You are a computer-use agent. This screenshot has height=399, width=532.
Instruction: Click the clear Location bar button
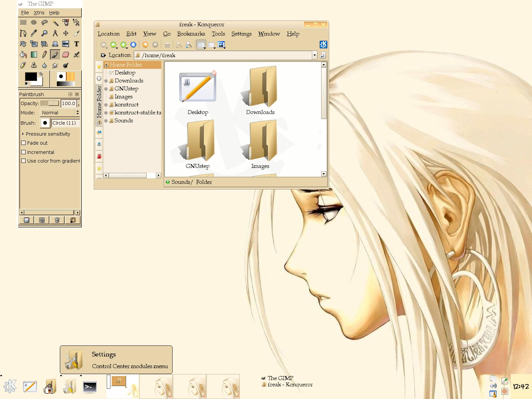(103, 55)
